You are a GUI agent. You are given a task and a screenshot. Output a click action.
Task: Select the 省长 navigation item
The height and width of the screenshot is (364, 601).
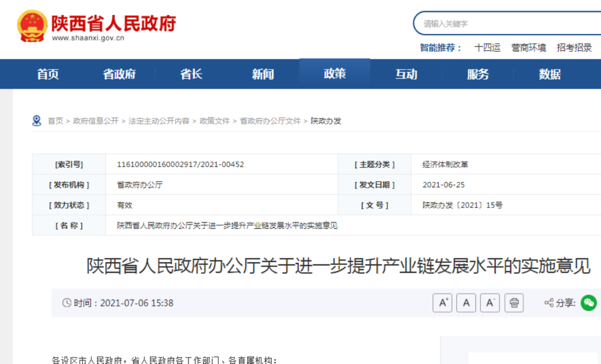click(191, 74)
